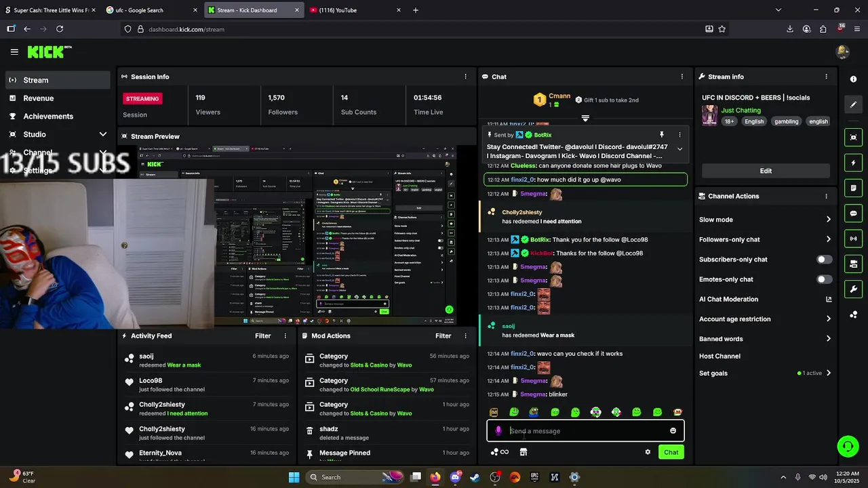Unpin the pinned BotRix message
868x488 pixels.
pos(662,135)
